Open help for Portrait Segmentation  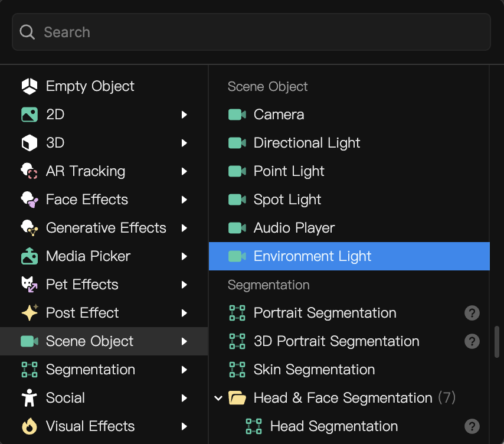472,313
